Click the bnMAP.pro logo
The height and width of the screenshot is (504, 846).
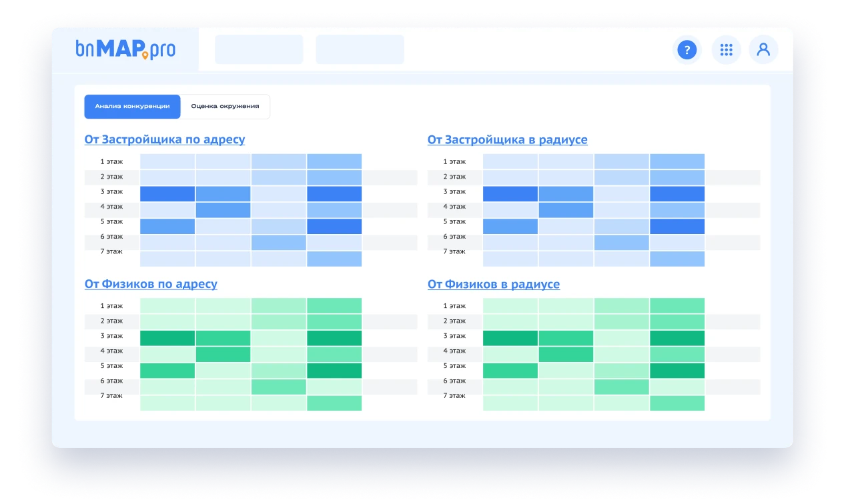tap(125, 50)
